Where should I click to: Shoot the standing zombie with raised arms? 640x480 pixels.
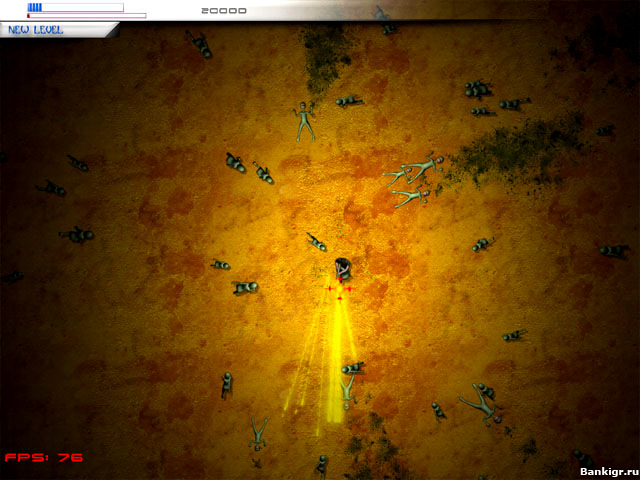(304, 120)
